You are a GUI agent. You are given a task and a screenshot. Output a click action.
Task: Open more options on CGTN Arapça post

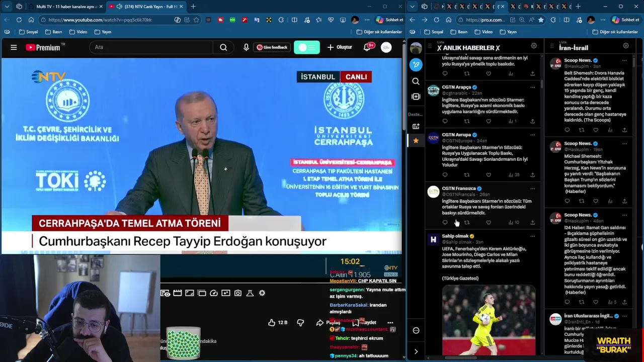pyautogui.click(x=532, y=87)
